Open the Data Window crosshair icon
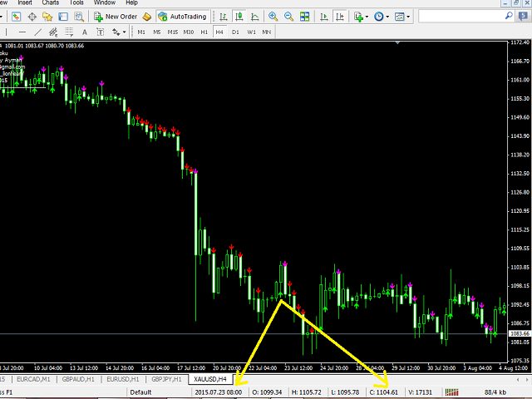 point(32,17)
